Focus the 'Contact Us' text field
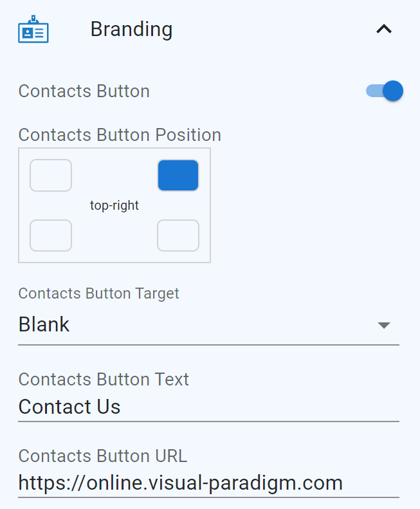Image resolution: width=420 pixels, height=509 pixels. click(193, 407)
